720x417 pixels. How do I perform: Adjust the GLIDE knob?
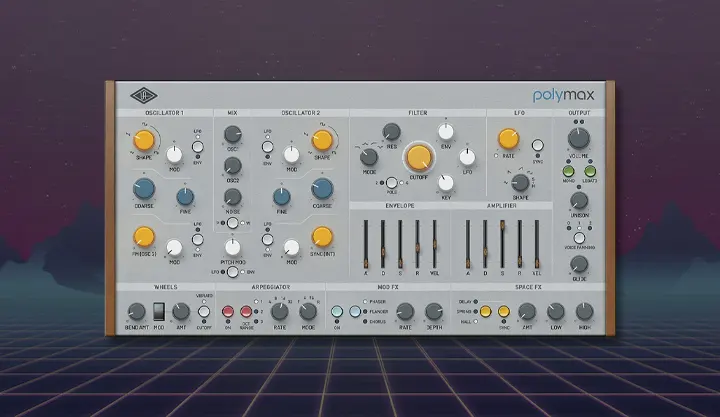[579, 264]
